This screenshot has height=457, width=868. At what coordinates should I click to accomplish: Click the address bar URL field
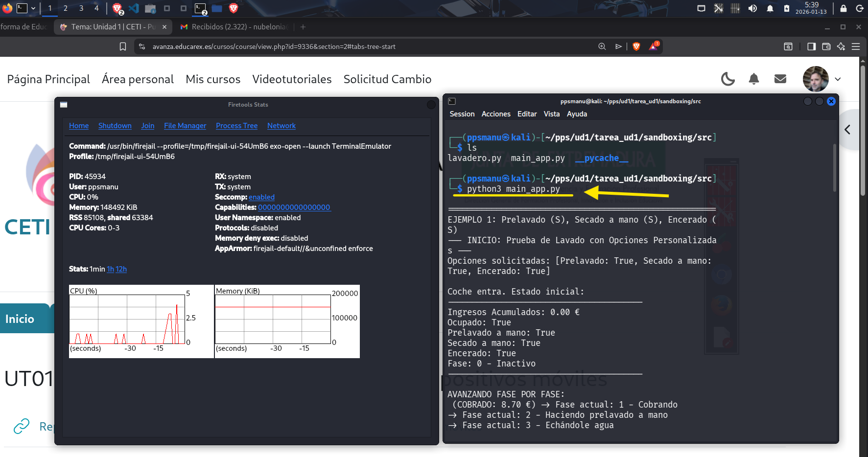372,46
